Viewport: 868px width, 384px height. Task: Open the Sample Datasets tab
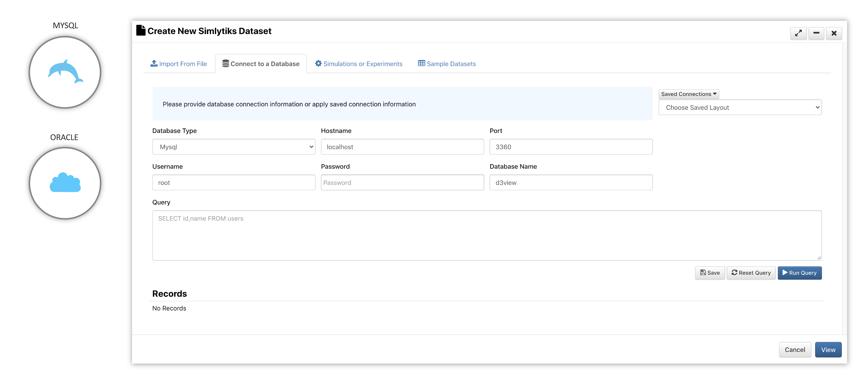click(447, 64)
